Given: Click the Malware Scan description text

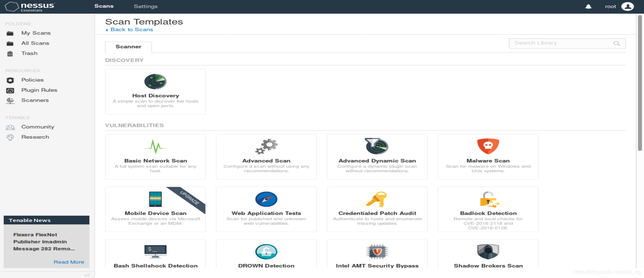Looking at the screenshot, I should click(488, 169).
